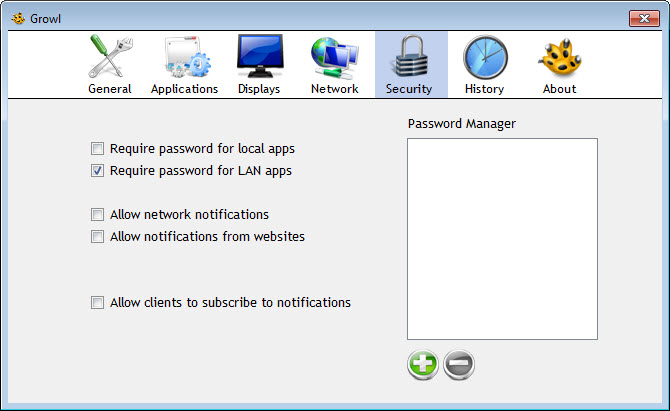
Task: Switch to the History tab label
Action: (x=484, y=89)
